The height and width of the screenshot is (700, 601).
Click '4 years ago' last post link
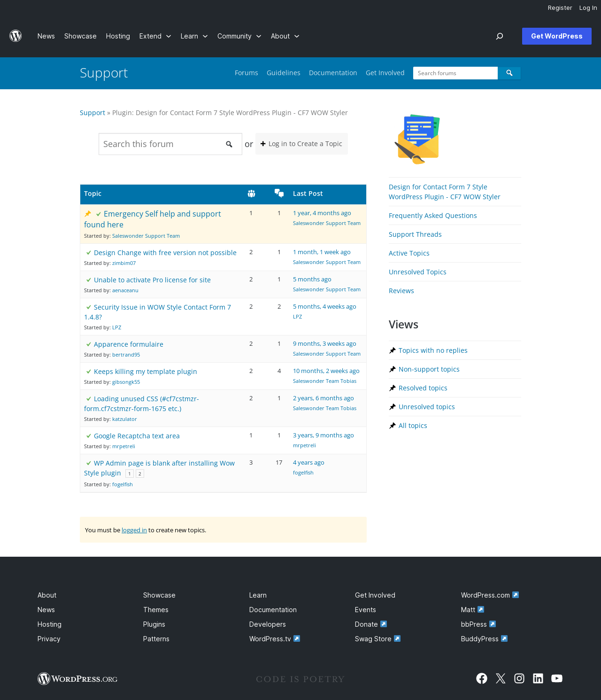(x=308, y=463)
